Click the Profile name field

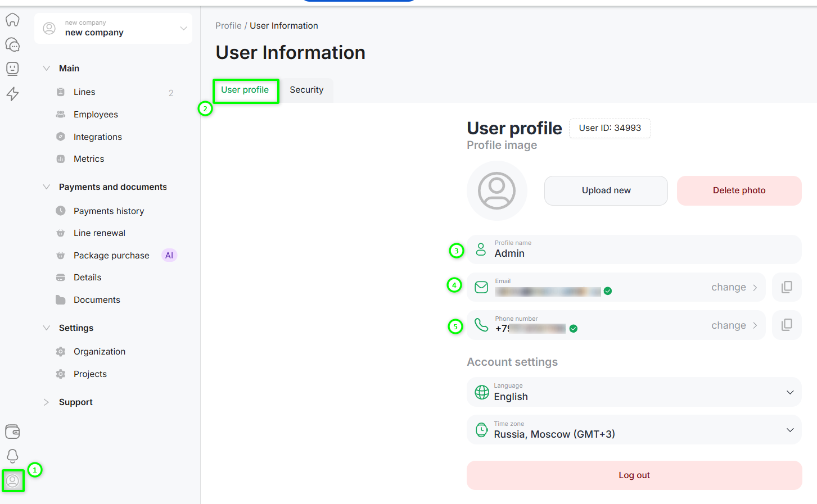pos(634,249)
